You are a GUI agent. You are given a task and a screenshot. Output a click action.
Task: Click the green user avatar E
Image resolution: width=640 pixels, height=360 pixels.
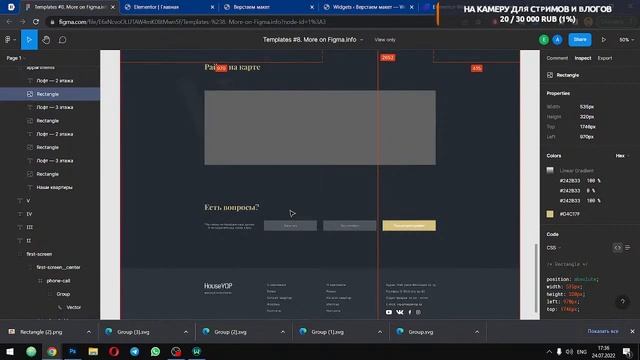click(x=544, y=40)
